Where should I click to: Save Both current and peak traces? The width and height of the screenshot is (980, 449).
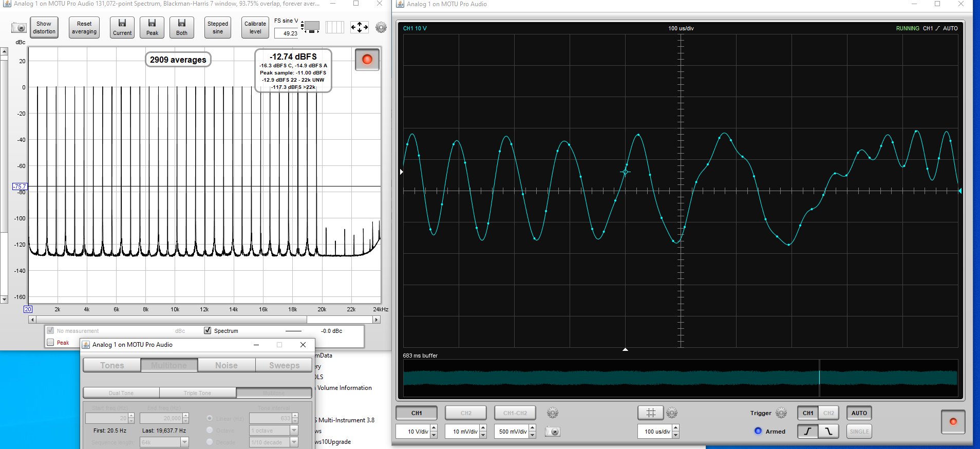[x=182, y=27]
